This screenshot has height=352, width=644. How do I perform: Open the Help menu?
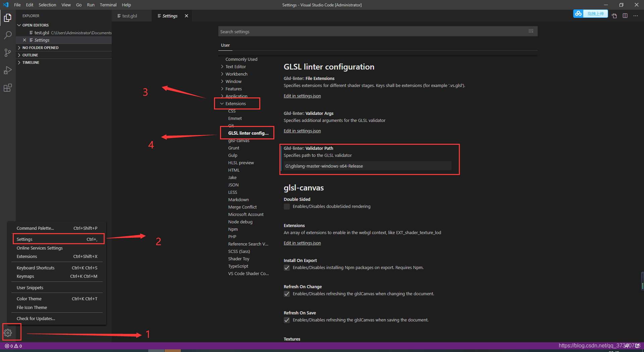[x=126, y=5]
